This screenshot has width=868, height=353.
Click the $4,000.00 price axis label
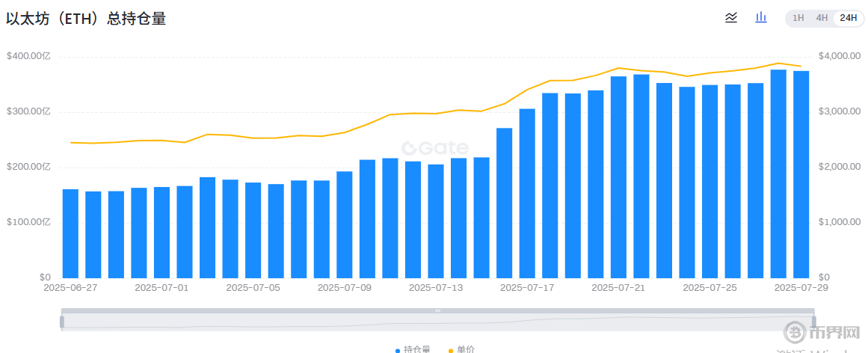839,56
